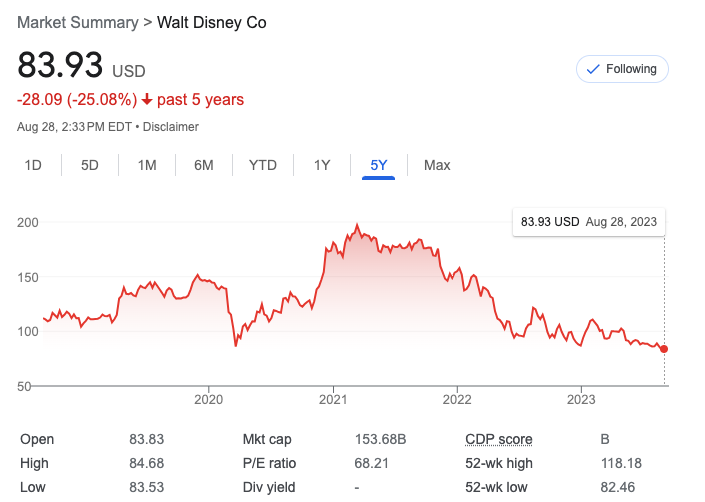Image resolution: width=705 pixels, height=502 pixels.
Task: Click the Mkt cap label
Action: coord(266,439)
